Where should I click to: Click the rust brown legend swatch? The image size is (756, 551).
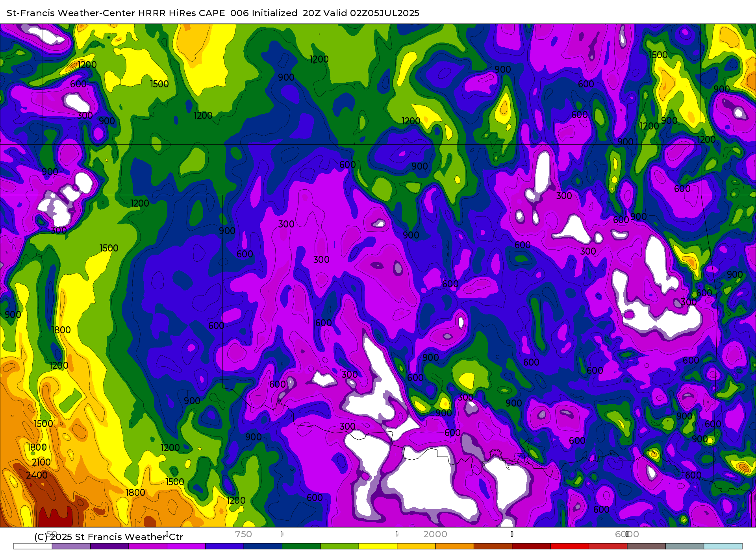pos(493,546)
